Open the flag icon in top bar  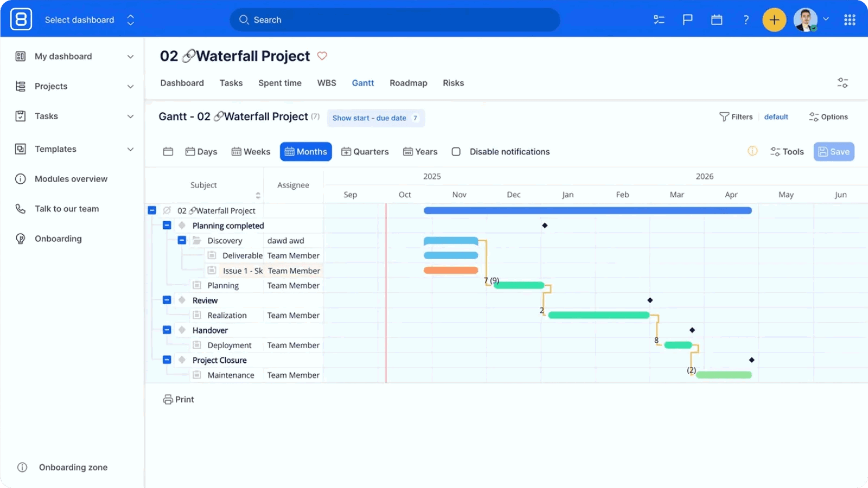[687, 20]
